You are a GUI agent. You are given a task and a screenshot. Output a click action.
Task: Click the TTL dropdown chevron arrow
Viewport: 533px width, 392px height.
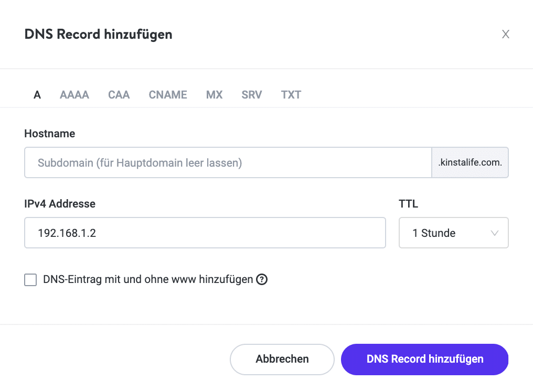(x=494, y=233)
